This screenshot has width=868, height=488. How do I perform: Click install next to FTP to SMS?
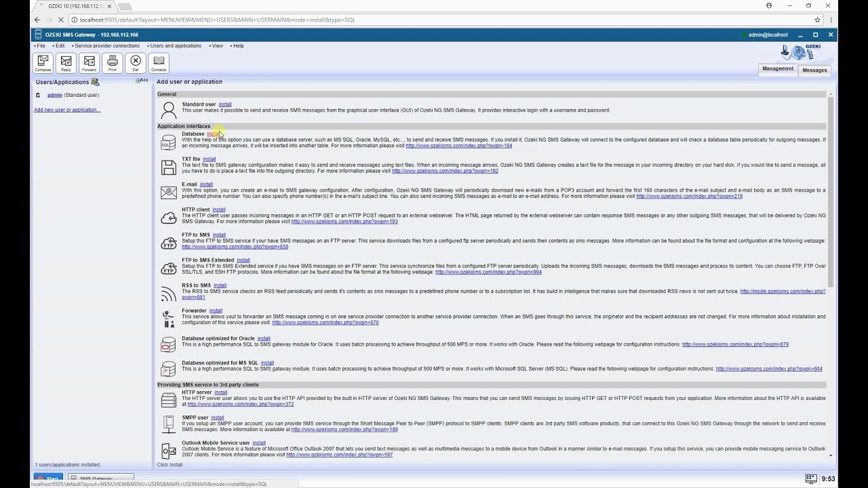point(219,235)
